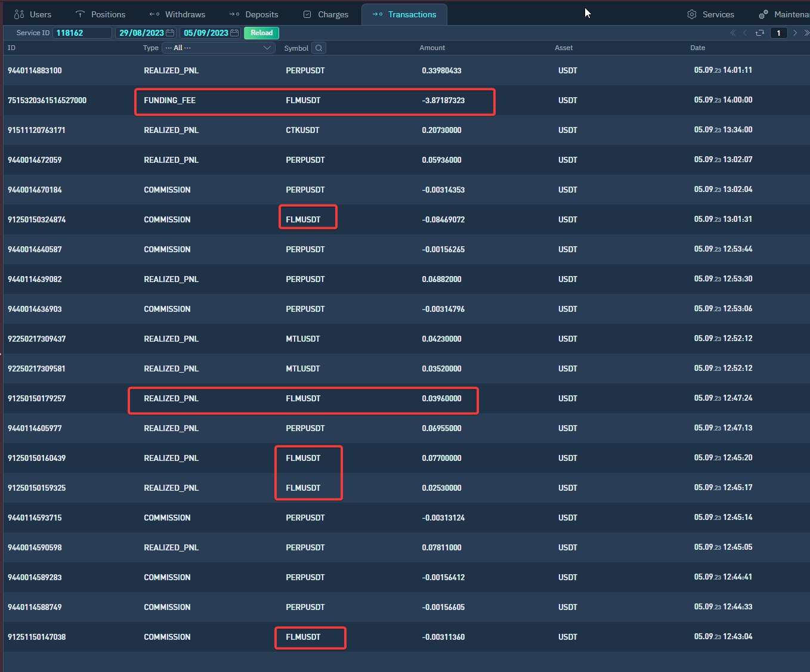Click amount 0.07700000
The image size is (810, 672).
(x=441, y=458)
